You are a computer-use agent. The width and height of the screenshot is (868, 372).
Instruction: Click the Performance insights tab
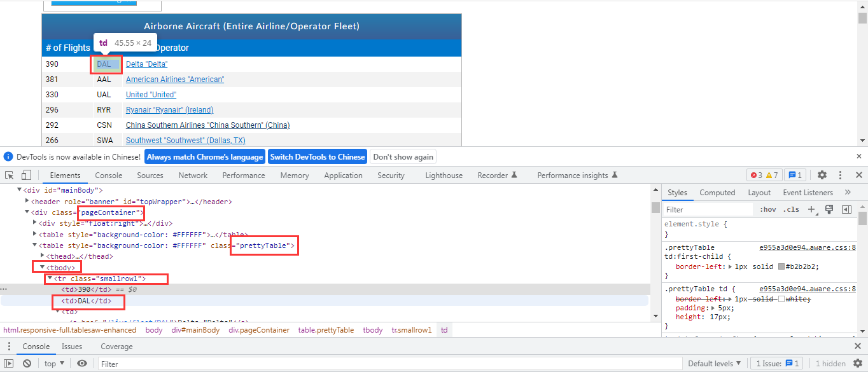577,175
